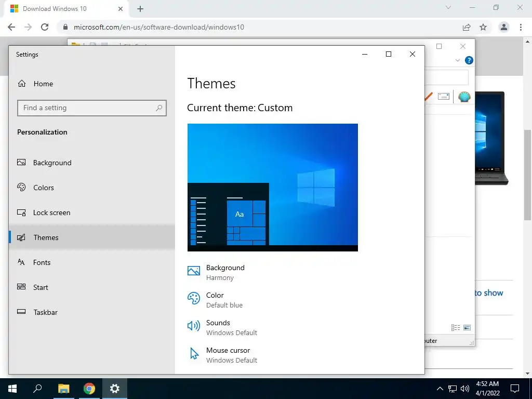532x399 pixels.
Task: Change theme Color set to Default blue
Action: pos(215,300)
